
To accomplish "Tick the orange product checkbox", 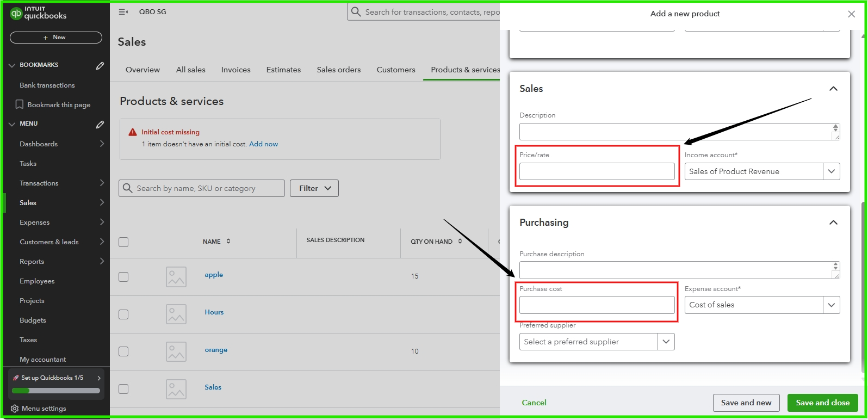I will pyautogui.click(x=123, y=351).
